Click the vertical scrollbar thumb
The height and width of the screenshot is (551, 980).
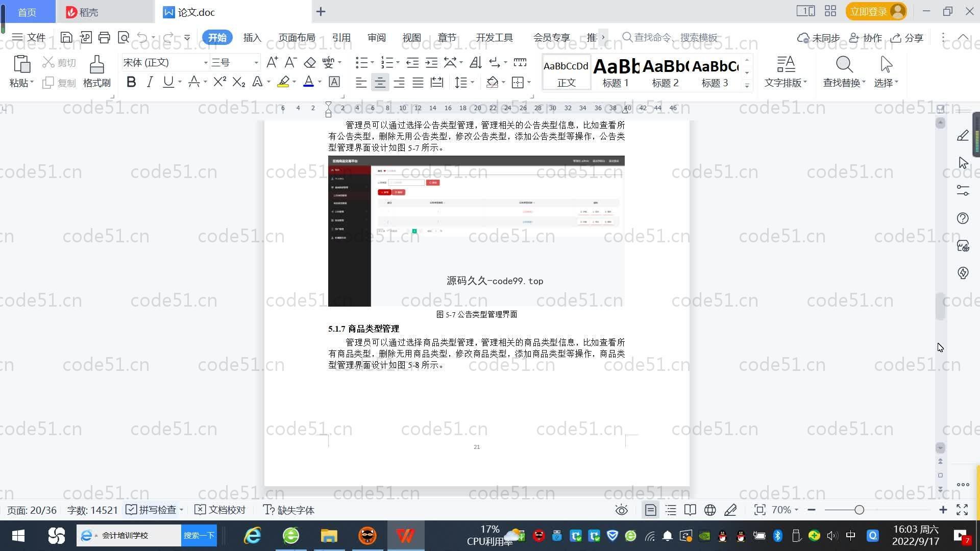coord(940,306)
